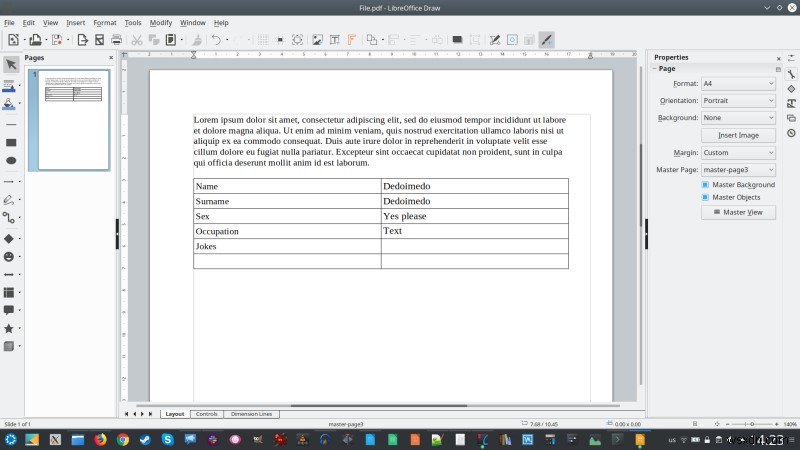This screenshot has height=450, width=800.
Task: Click the orange Fontwork text icon
Action: coord(352,40)
